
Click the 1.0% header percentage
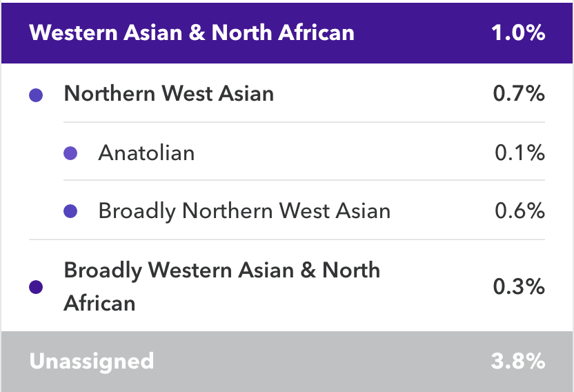pos(519,32)
